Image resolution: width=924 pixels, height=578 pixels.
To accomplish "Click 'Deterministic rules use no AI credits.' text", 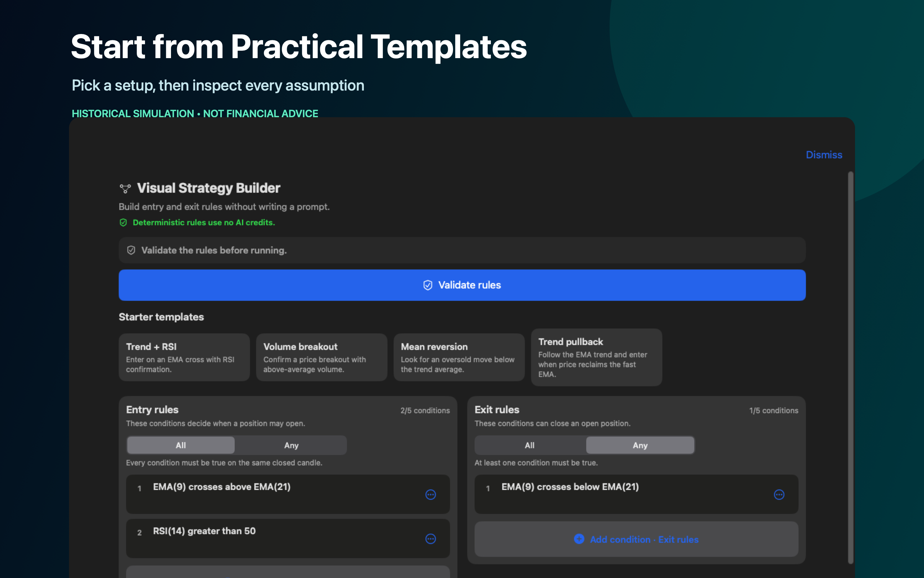I will [203, 223].
